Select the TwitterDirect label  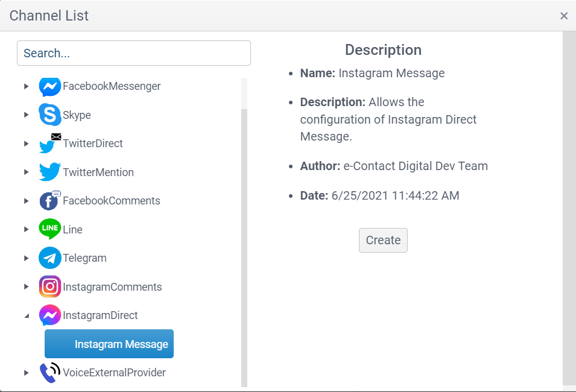point(92,144)
